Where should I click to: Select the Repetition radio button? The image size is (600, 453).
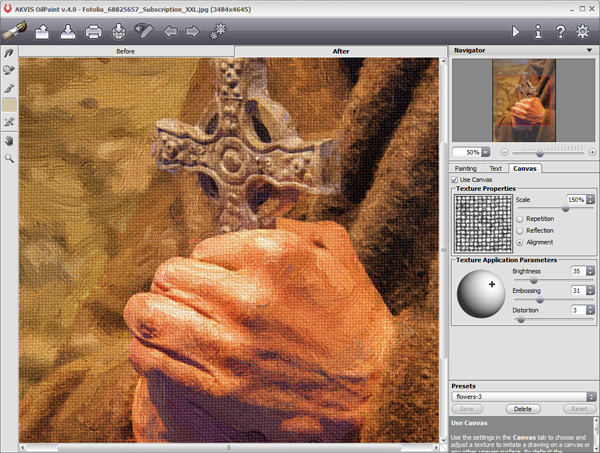click(520, 218)
